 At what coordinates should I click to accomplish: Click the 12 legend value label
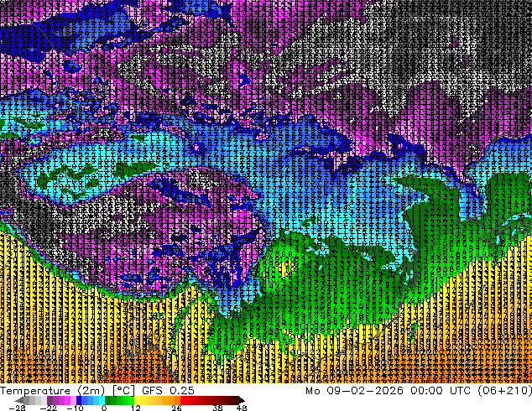(136, 408)
